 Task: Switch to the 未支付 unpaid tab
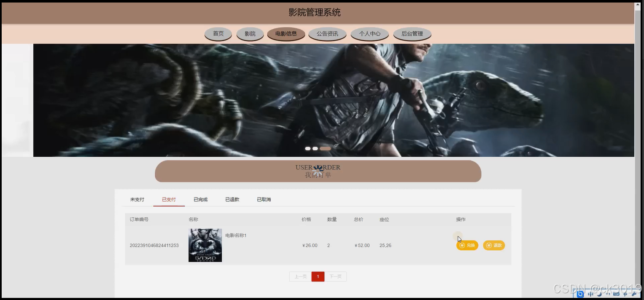pos(137,199)
